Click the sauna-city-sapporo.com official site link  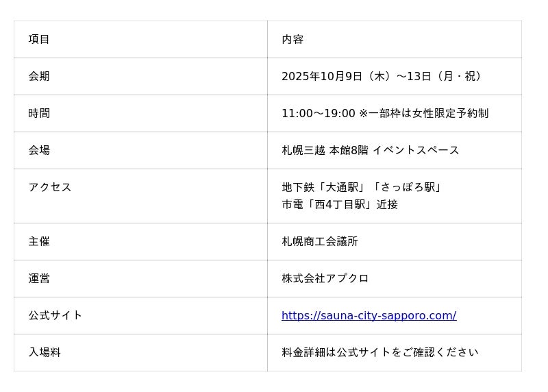(369, 315)
